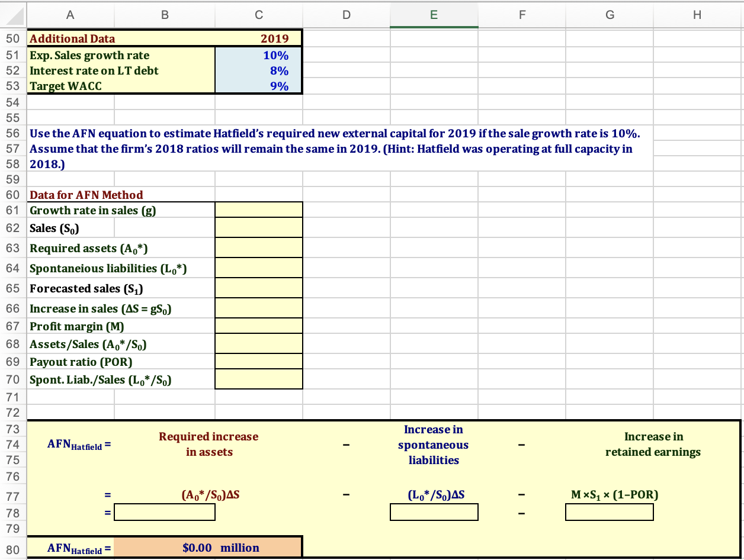
Task: Click the Payout ratio (POR) label
Action: pyautogui.click(x=81, y=361)
